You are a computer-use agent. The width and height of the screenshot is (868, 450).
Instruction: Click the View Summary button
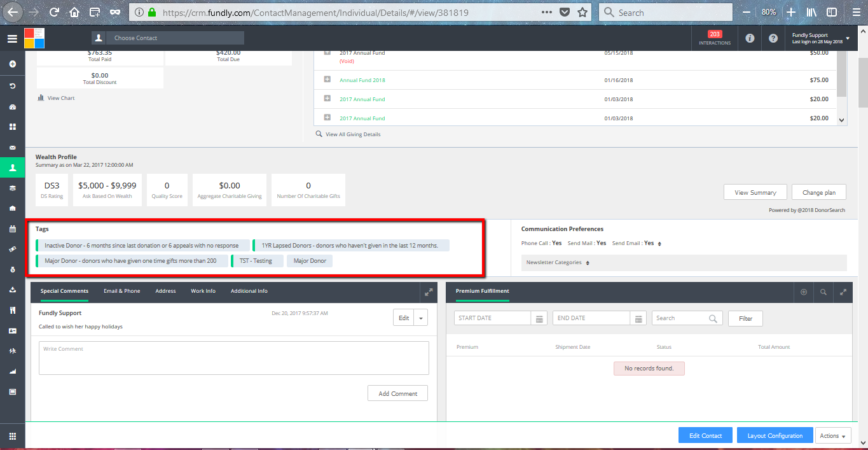755,192
